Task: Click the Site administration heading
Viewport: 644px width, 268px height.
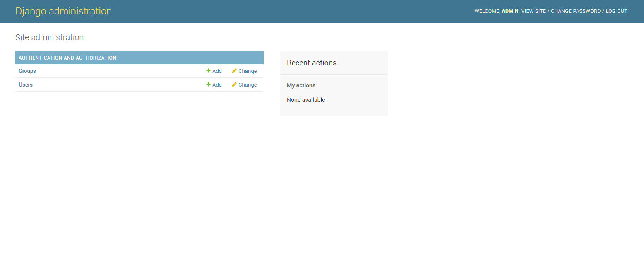Action: click(x=50, y=37)
